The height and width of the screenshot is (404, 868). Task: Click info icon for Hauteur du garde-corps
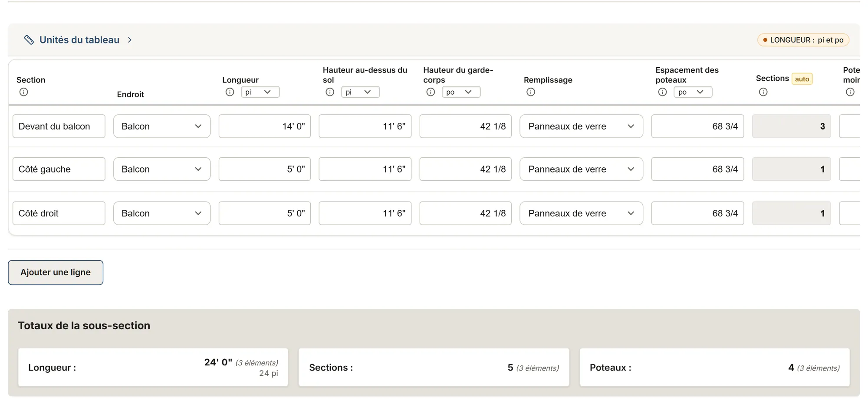pyautogui.click(x=431, y=92)
